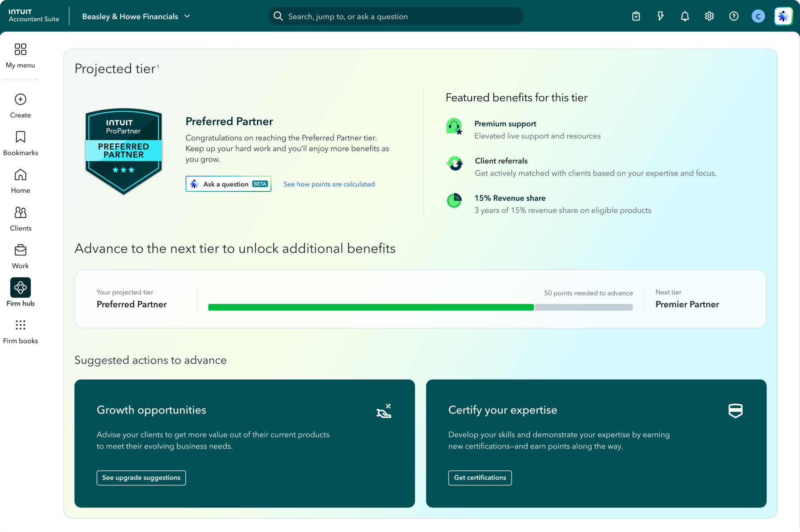Click the Preferred Partner badge image
The image size is (800, 532).
click(x=124, y=151)
